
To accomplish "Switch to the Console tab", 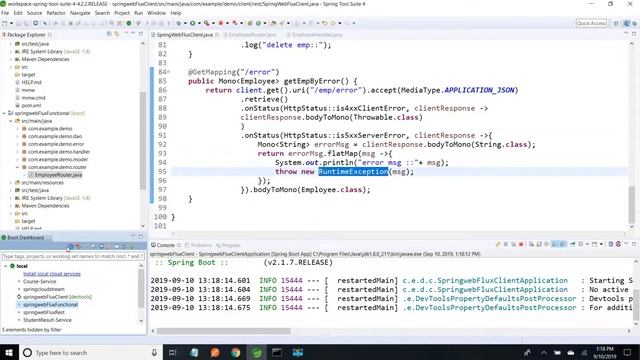I will tap(166, 245).
